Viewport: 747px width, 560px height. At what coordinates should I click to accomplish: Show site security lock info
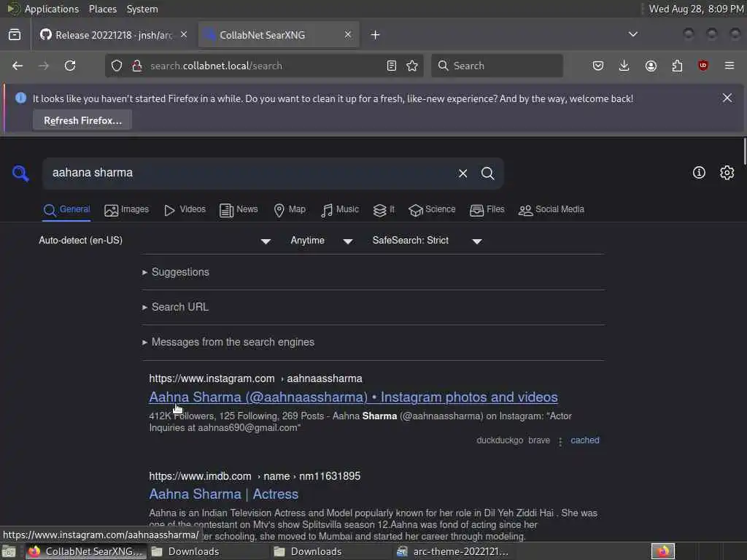tap(136, 66)
